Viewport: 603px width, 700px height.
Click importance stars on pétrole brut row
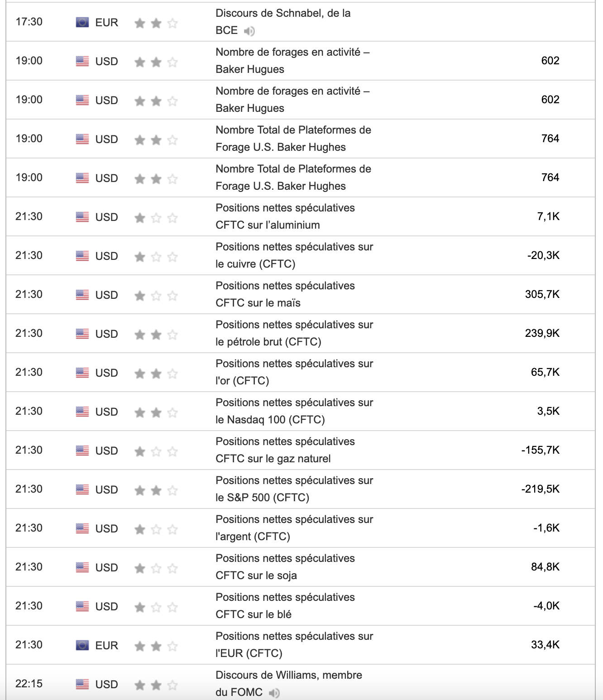[156, 335]
